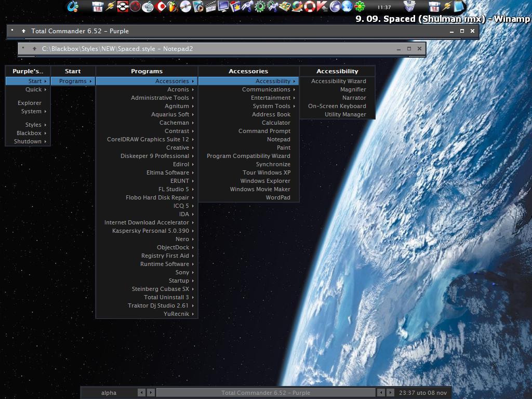Expand the Shutdown submenu
Image resolution: width=532 pixels, height=399 pixels.
[x=28, y=141]
